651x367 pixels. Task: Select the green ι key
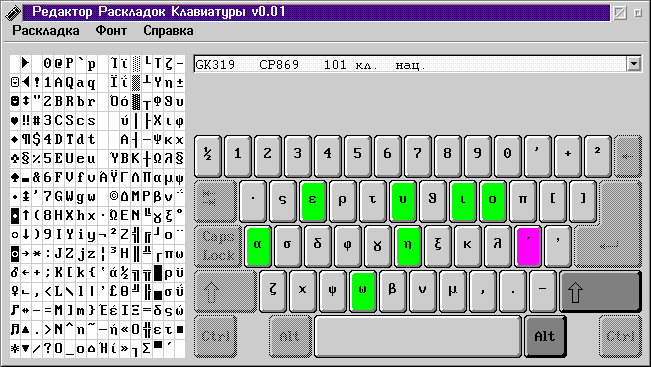(462, 201)
